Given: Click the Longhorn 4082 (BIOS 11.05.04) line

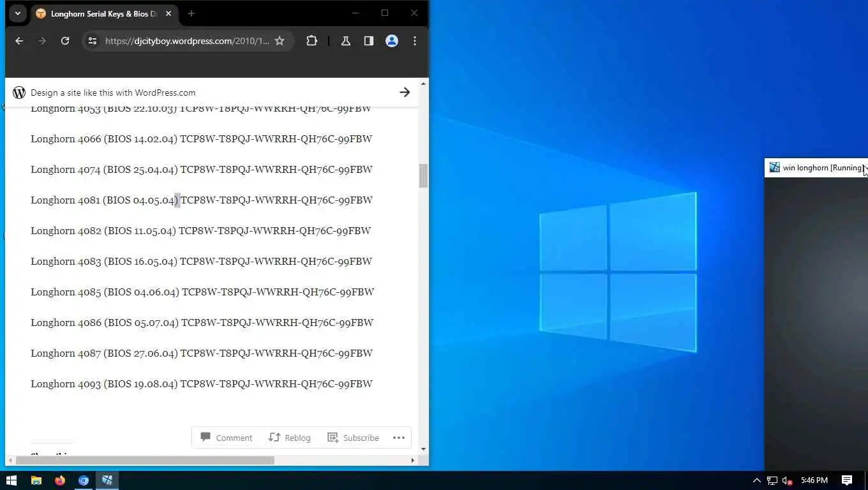Looking at the screenshot, I should [x=200, y=230].
